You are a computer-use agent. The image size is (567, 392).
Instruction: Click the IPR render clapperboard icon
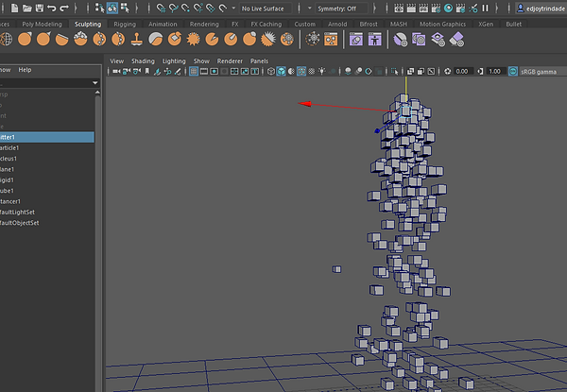[x=423, y=8]
